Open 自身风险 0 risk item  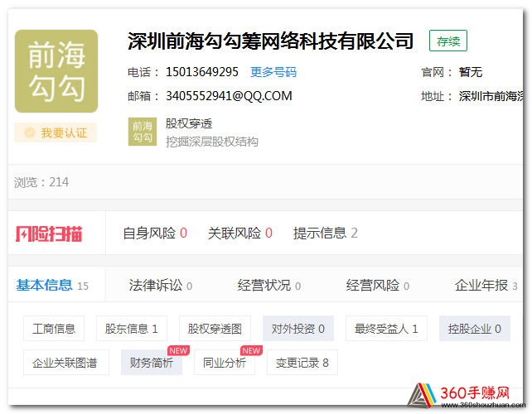click(155, 233)
